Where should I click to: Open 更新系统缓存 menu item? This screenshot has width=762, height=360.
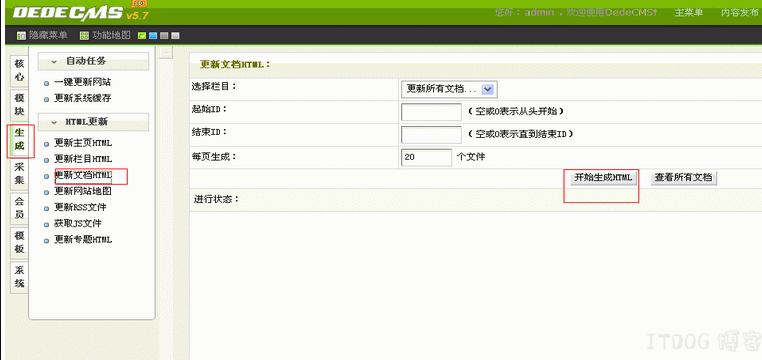click(82, 98)
